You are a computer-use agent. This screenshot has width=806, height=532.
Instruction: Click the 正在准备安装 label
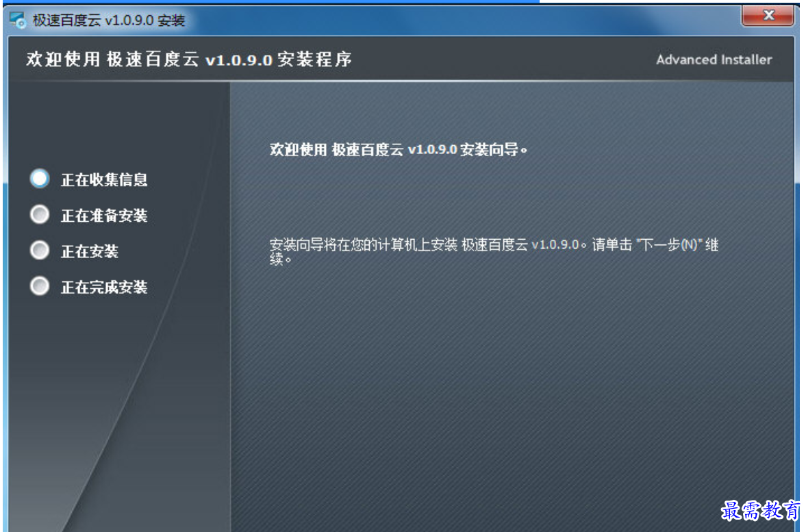click(104, 216)
